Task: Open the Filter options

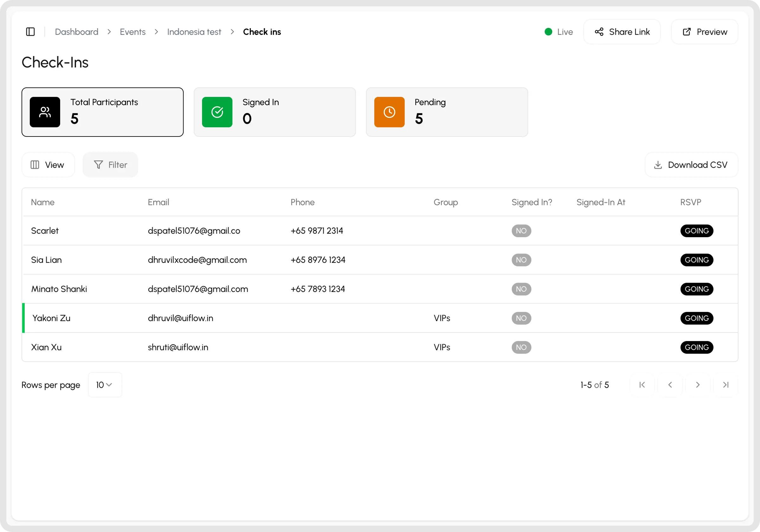Action: (110, 165)
